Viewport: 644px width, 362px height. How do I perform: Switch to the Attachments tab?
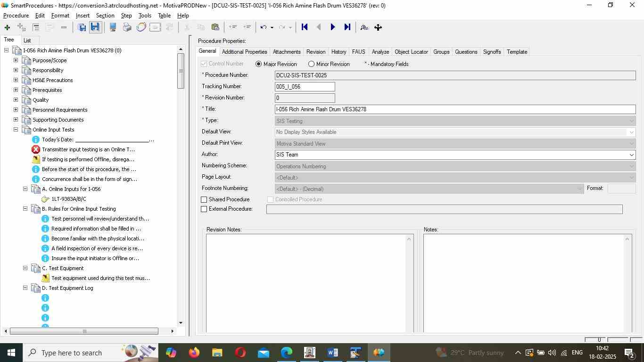pos(286,52)
